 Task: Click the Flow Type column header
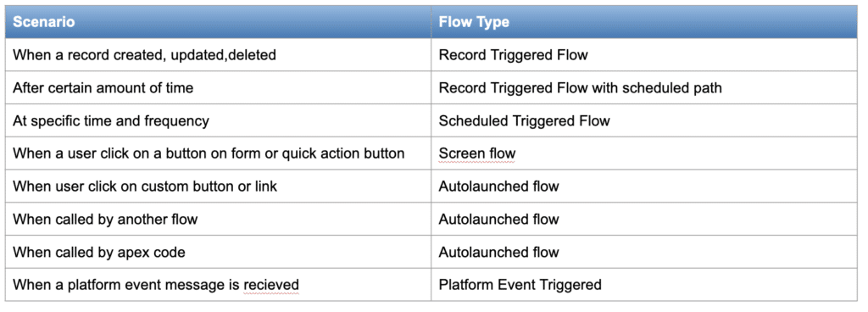pyautogui.click(x=644, y=22)
